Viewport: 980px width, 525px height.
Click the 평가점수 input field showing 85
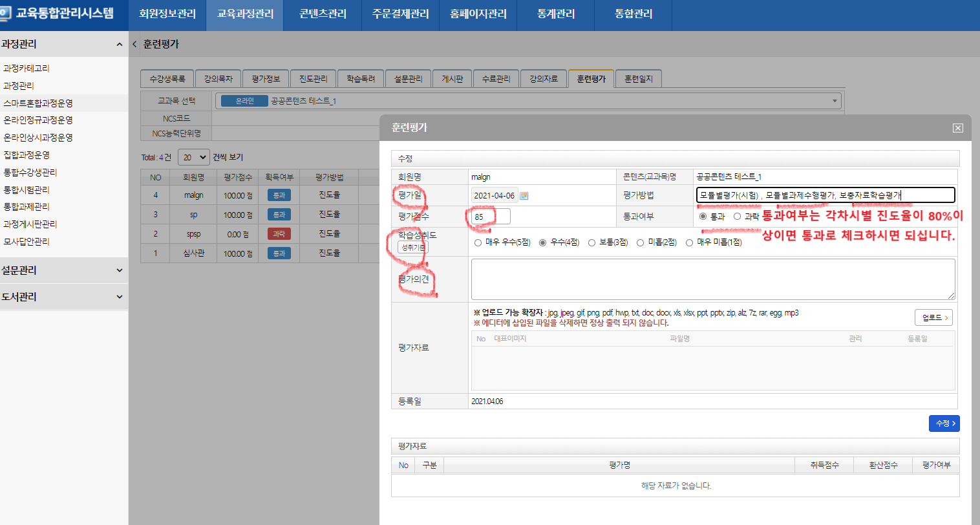coord(491,217)
